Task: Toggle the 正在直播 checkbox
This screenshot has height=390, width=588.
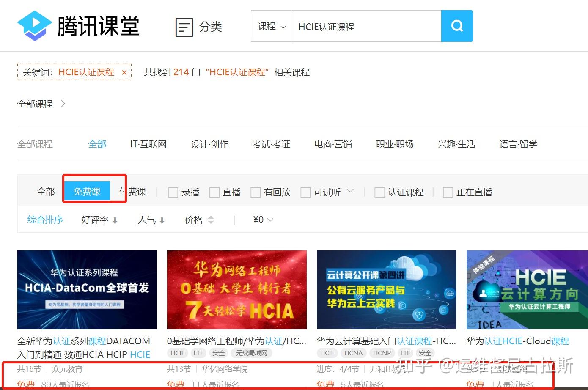Action: [x=448, y=192]
